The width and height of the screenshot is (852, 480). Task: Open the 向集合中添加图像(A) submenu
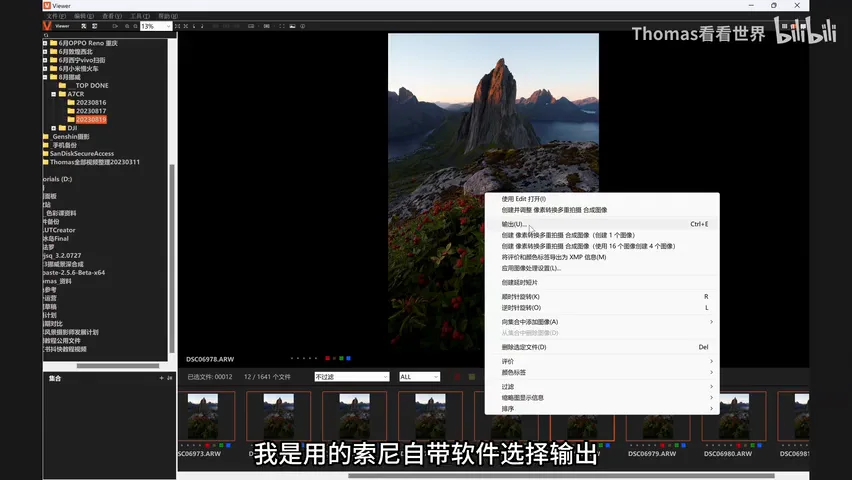[602, 322]
